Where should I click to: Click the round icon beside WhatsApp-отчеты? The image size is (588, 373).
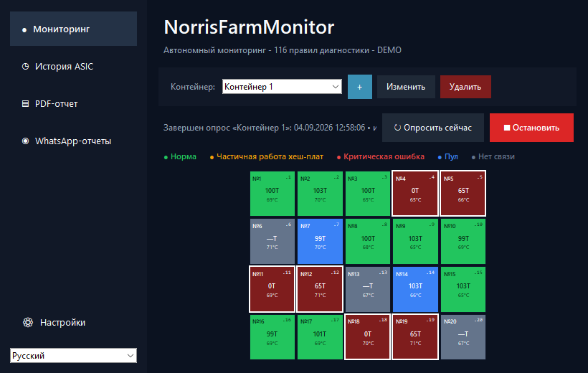pyautogui.click(x=25, y=141)
